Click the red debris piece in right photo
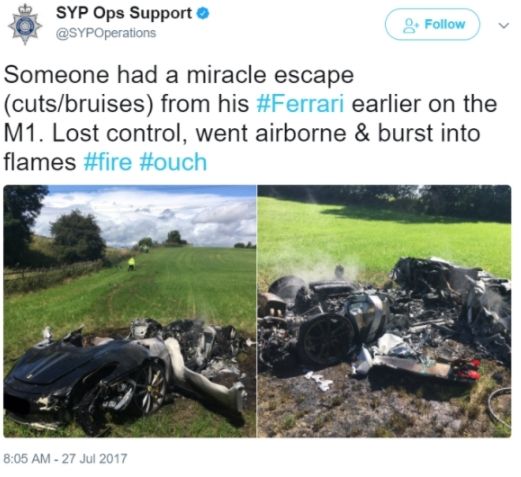 [466, 369]
